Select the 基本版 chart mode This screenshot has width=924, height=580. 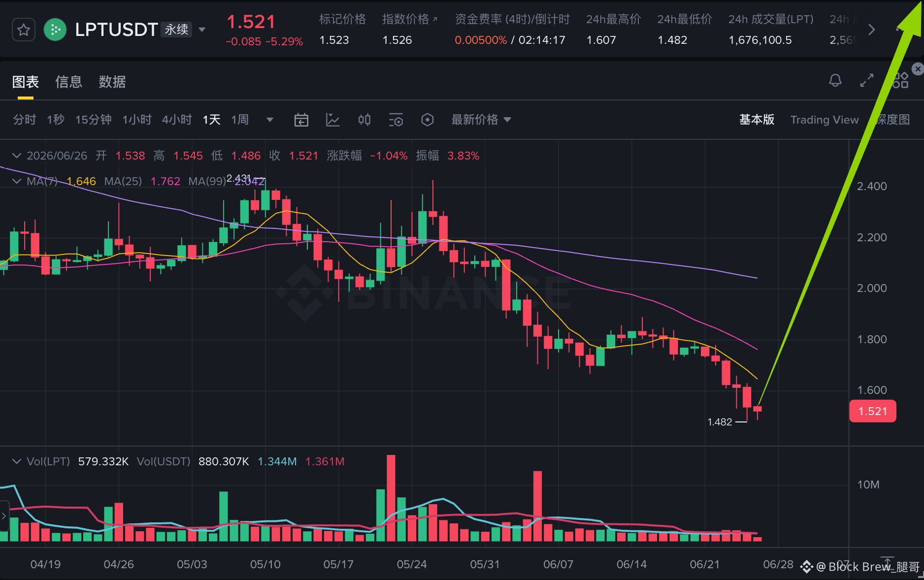757,120
